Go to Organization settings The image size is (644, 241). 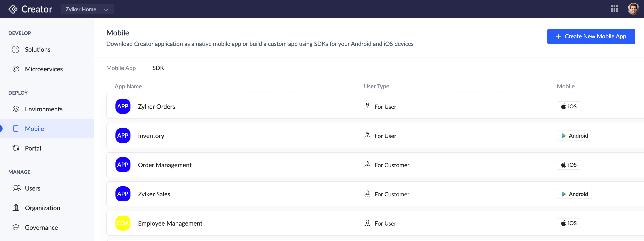[43, 208]
